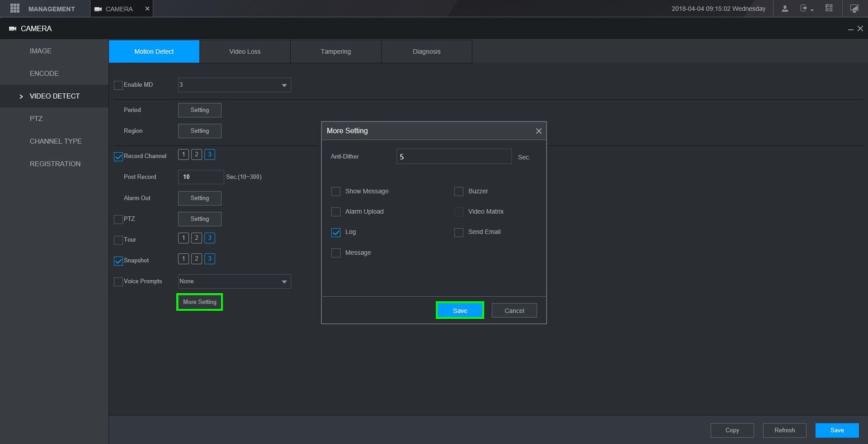Screen dimensions: 868x444
Task: Open the Management grid icon
Action: pos(15,9)
